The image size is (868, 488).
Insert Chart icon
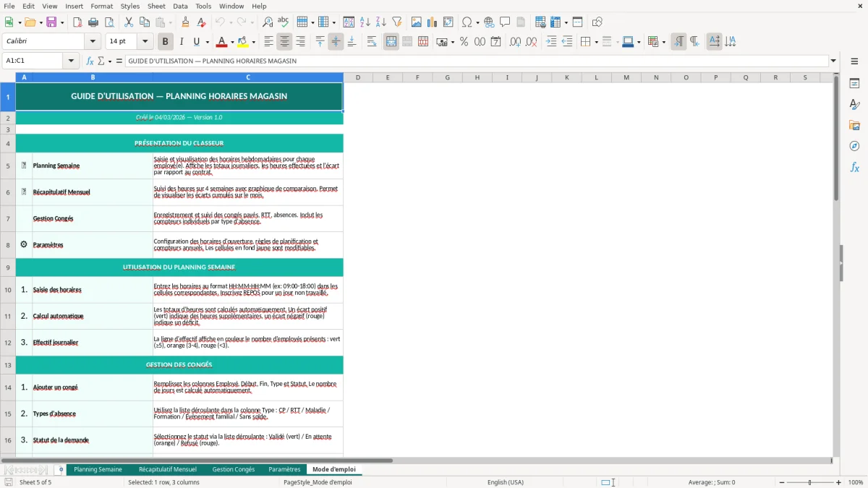click(433, 22)
